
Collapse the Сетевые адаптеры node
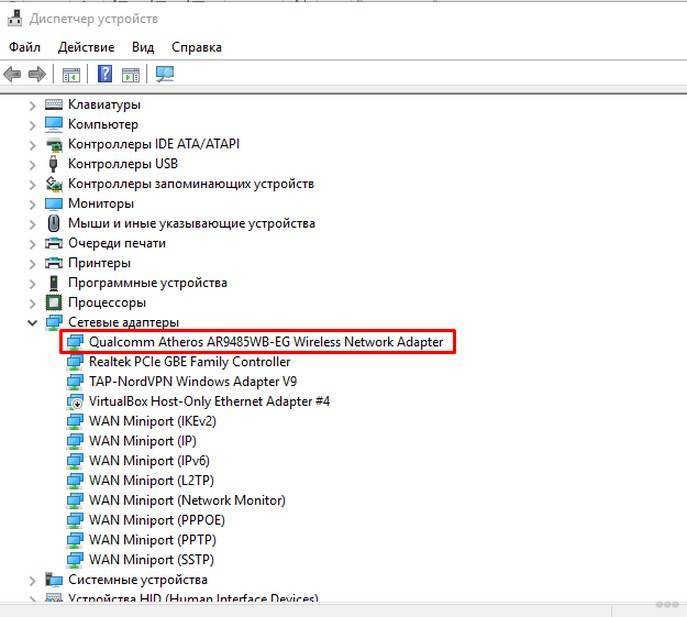tap(32, 323)
